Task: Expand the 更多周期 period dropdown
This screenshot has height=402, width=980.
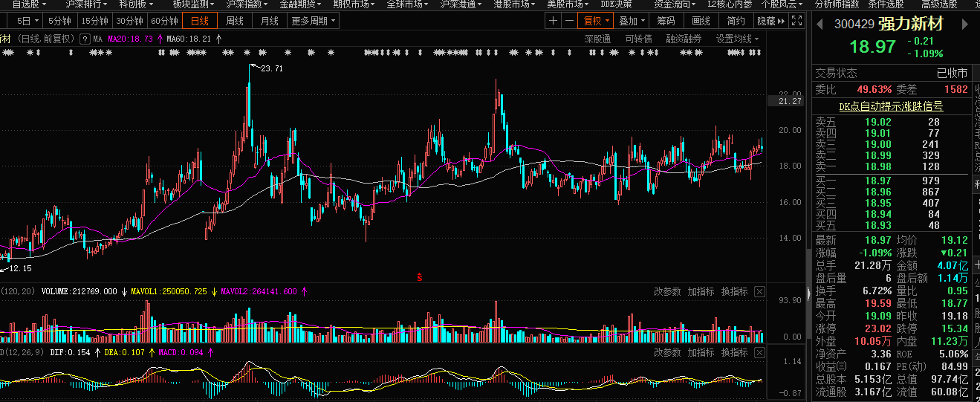Action: [313, 22]
